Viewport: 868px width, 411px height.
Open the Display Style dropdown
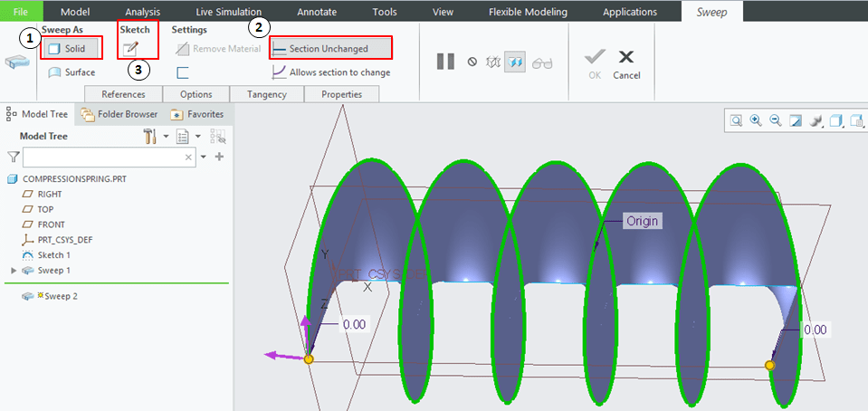click(837, 120)
